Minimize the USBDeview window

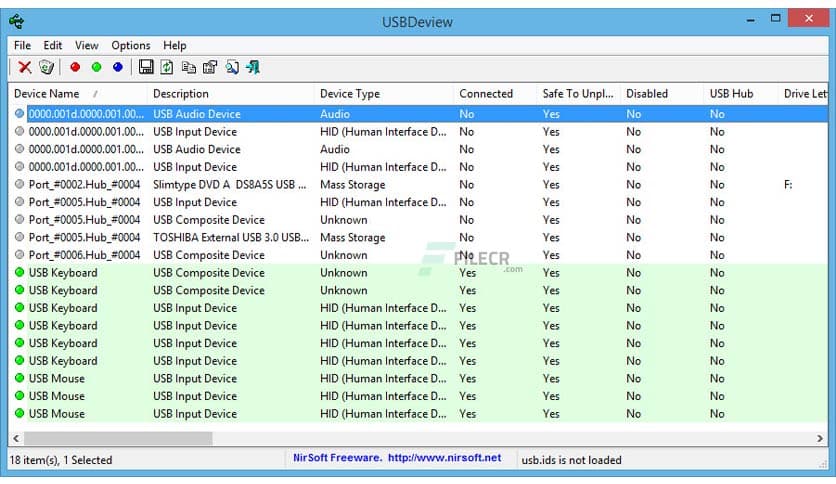pos(751,19)
